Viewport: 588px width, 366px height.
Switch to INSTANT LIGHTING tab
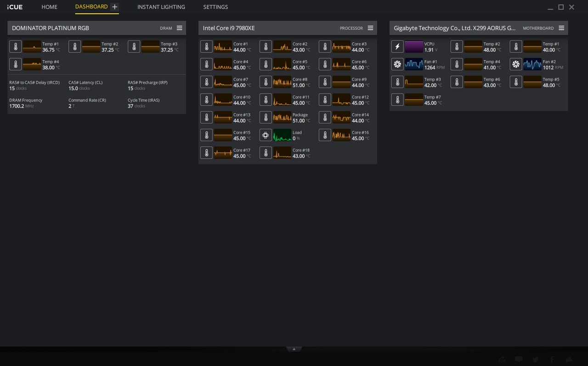161,7
